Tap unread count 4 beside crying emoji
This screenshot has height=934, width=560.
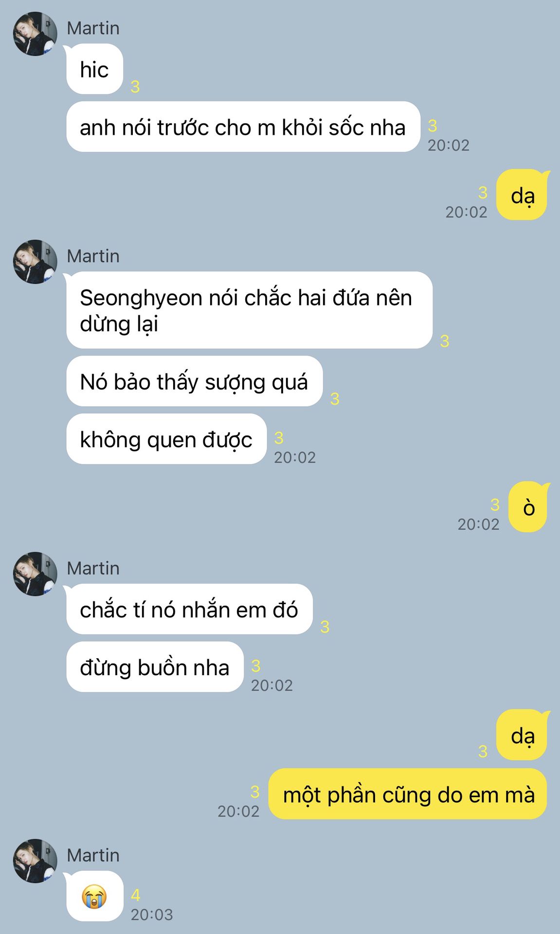(136, 895)
